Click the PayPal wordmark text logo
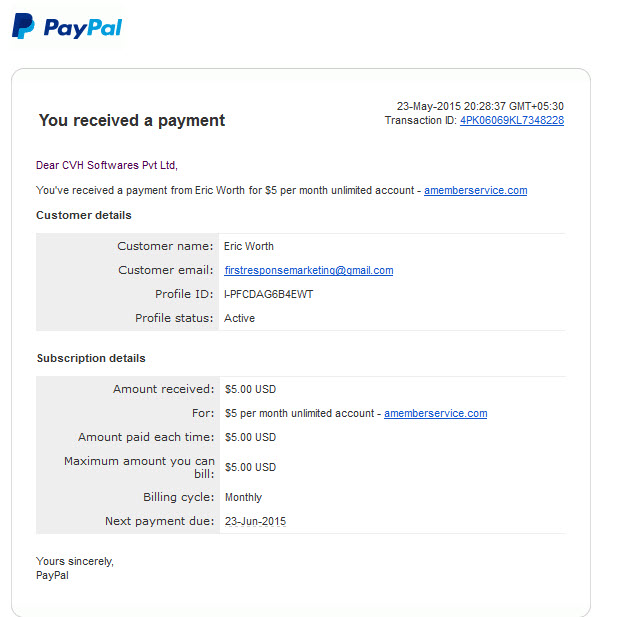 coord(83,28)
